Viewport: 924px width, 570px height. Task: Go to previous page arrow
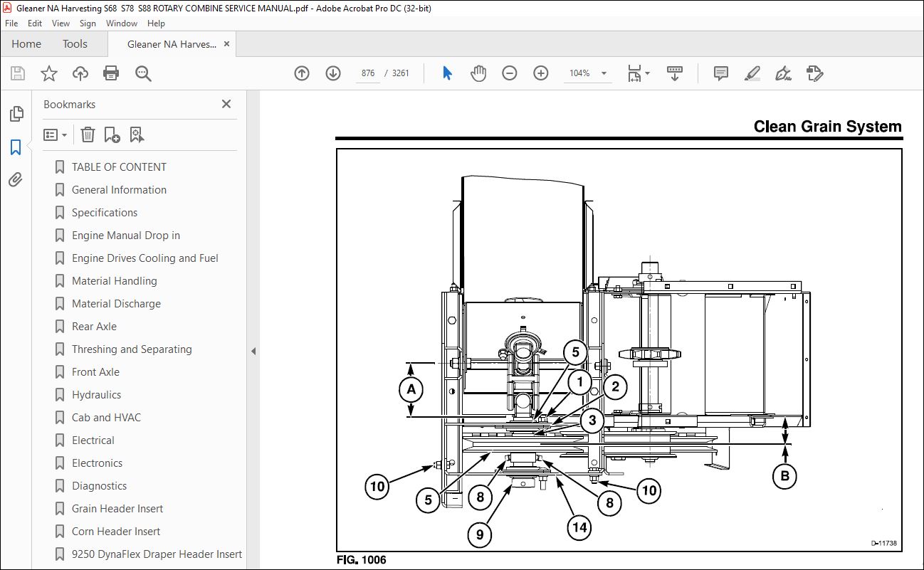302,73
